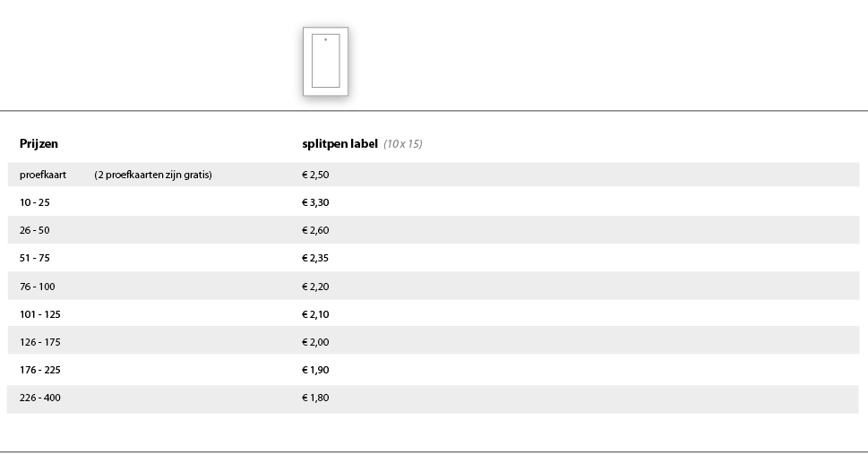Image resolution: width=868 pixels, height=471 pixels.
Task: Select the 51 - 75 quantity row
Action: click(433, 258)
